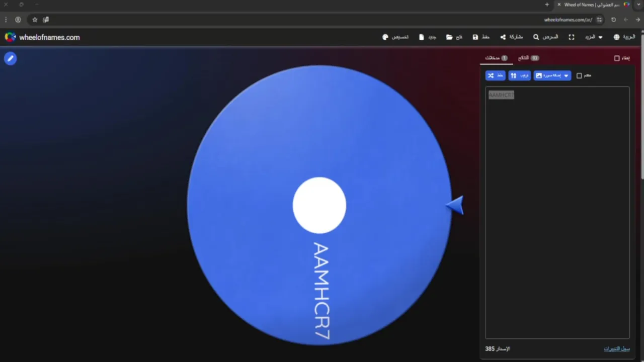Screen dimensions: 644x362
Task: Save the wheel using floppy disk icon
Action: point(481,37)
